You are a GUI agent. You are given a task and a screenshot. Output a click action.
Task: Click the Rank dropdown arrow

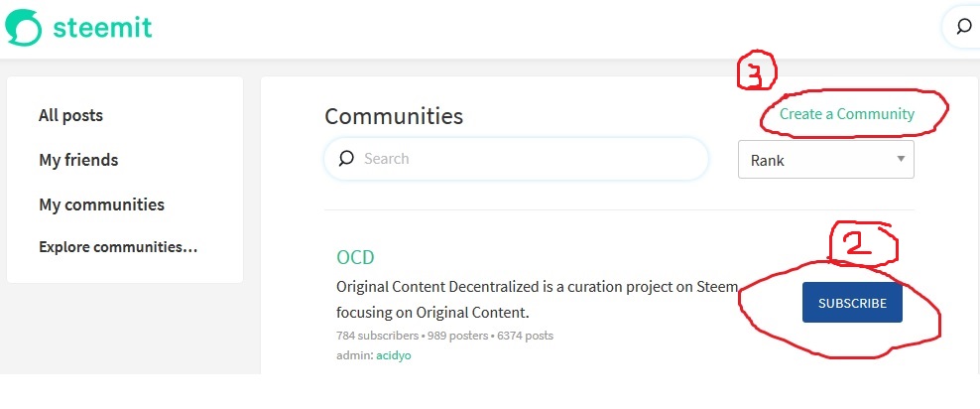pos(901,159)
